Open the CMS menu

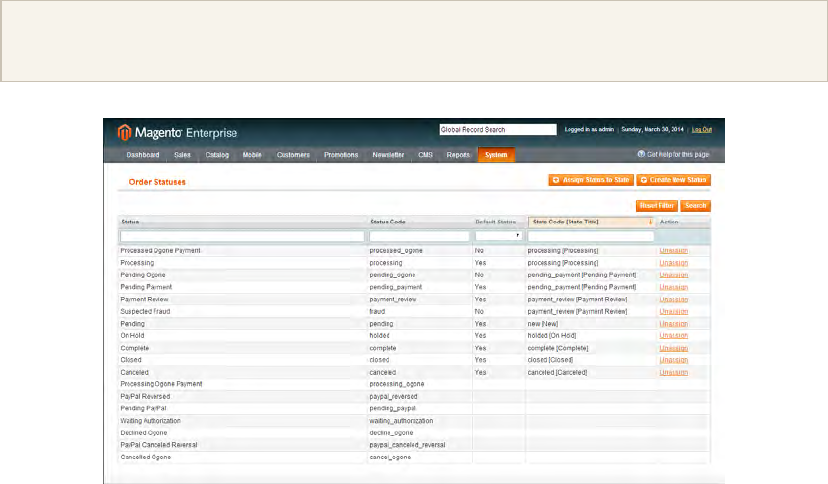pyautogui.click(x=425, y=155)
